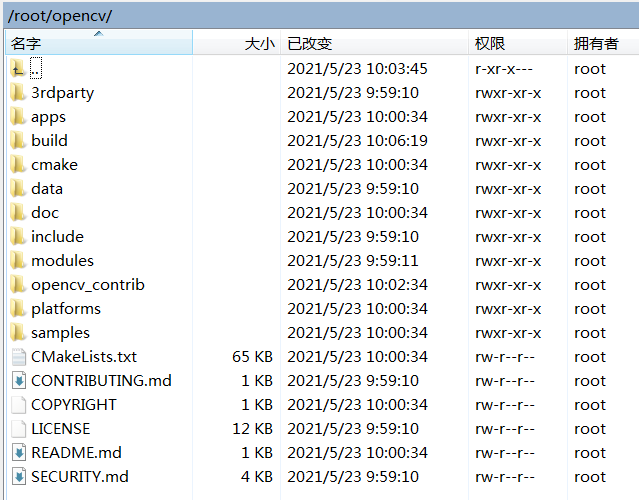Click the LICENSE blank file icon

tap(18, 429)
